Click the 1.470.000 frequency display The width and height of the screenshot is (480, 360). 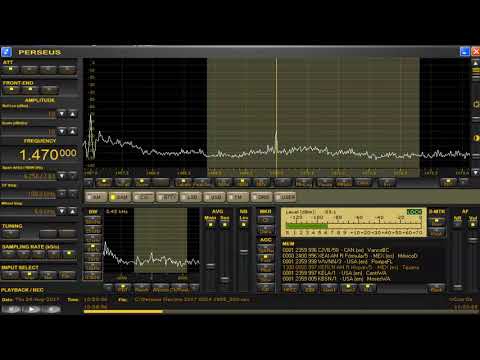(48, 154)
